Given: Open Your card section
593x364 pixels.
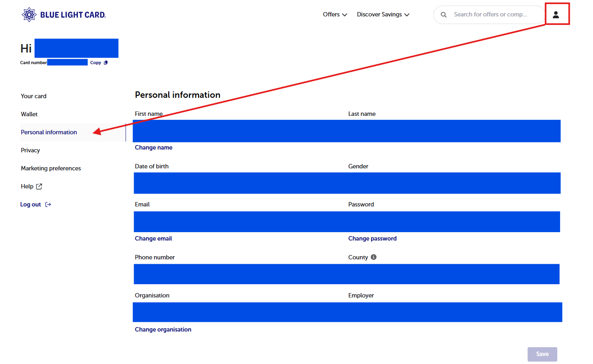Looking at the screenshot, I should 34,96.
